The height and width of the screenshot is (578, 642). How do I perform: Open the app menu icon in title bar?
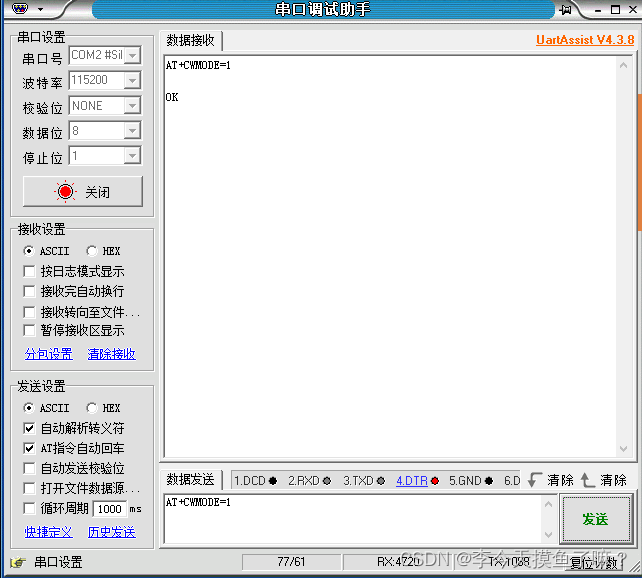point(20,8)
